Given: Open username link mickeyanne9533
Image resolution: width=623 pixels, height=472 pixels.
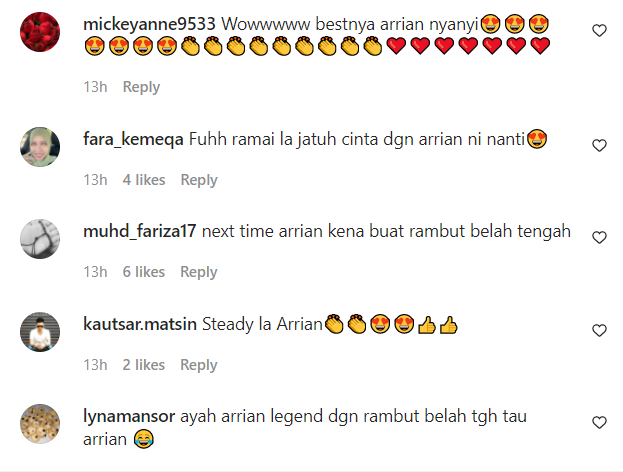Looking at the screenshot, I should click(149, 25).
